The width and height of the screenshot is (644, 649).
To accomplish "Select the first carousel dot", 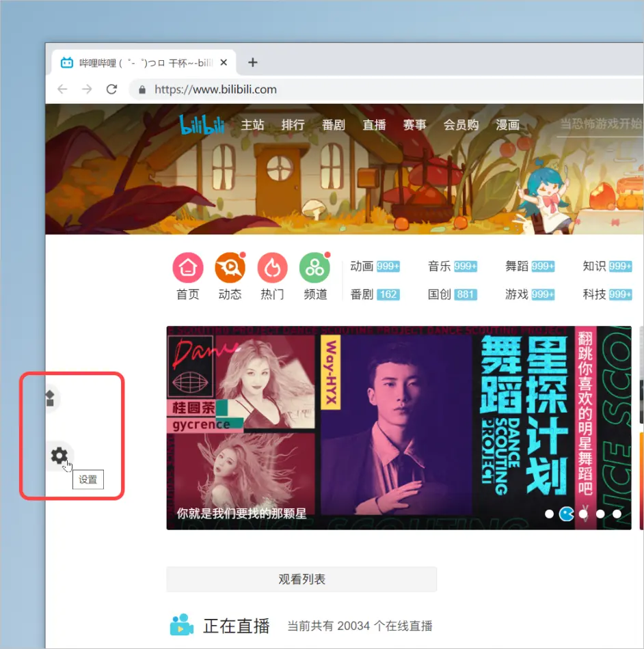I will (x=549, y=514).
